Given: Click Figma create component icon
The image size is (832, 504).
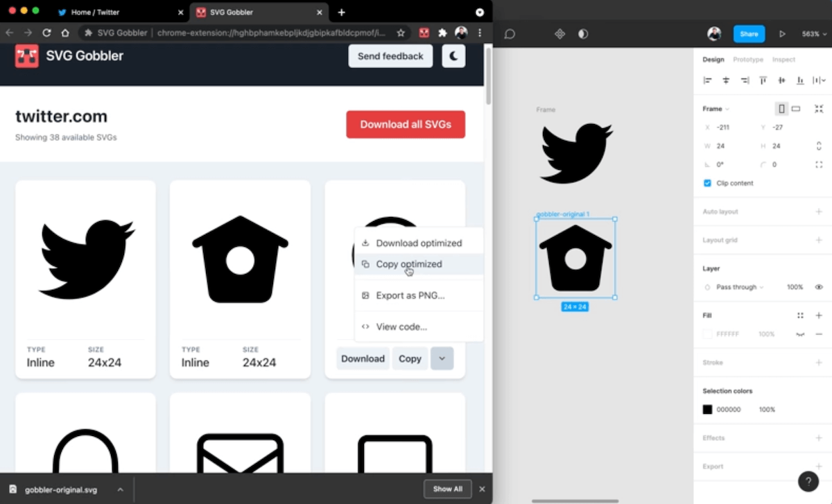Looking at the screenshot, I should click(560, 33).
